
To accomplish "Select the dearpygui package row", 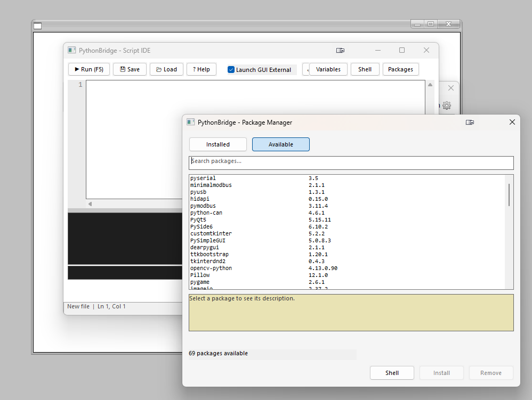I will (x=346, y=248).
